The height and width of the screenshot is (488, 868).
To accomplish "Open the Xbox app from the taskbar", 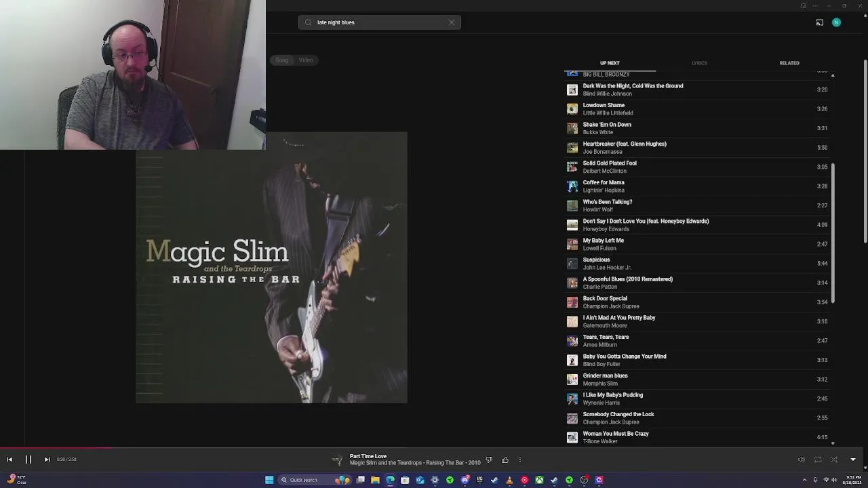I will click(539, 480).
